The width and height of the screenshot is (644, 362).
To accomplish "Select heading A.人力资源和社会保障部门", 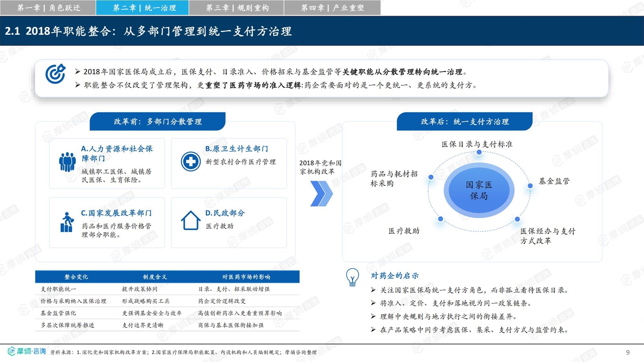I will click(117, 153).
